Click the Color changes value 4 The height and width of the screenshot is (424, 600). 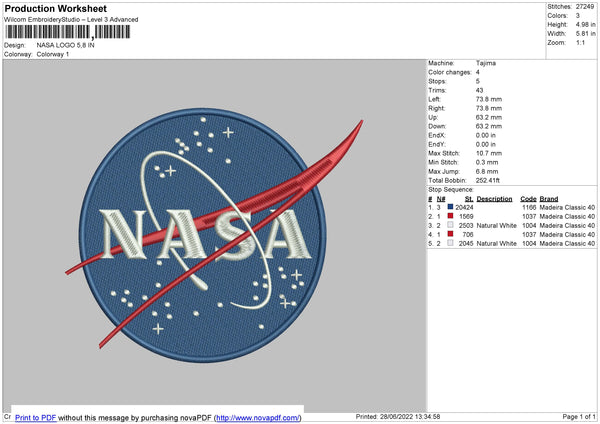478,72
